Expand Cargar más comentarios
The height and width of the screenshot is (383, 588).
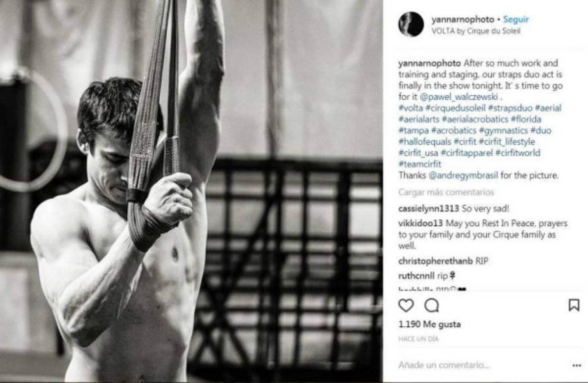click(x=446, y=192)
